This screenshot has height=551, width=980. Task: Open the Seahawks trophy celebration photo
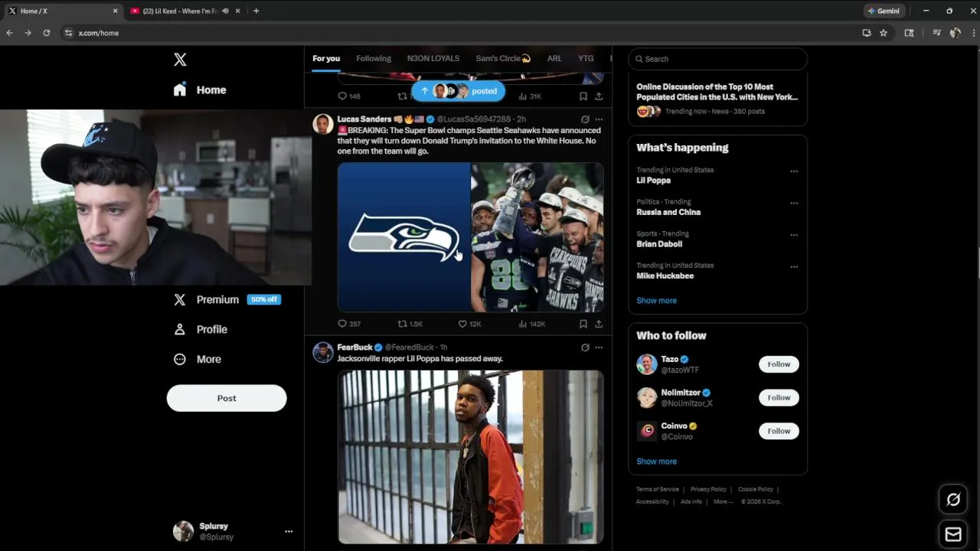pos(537,237)
